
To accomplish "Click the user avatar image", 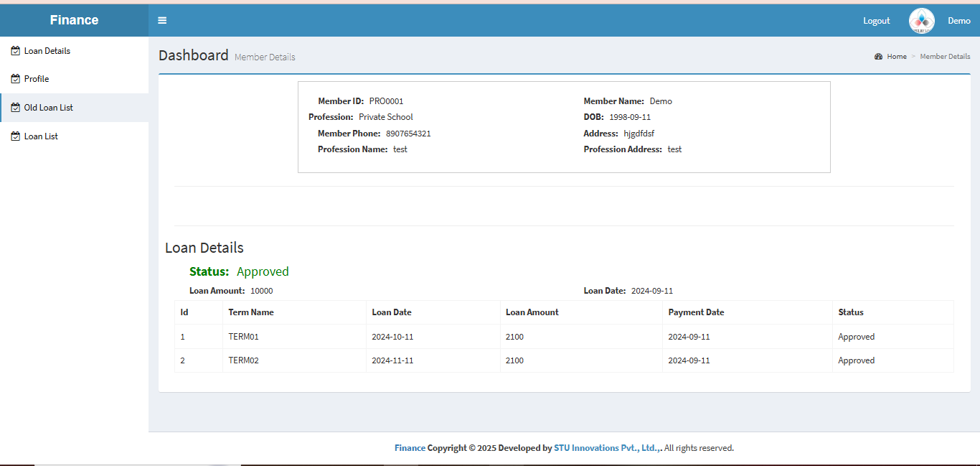I will 921,21.
